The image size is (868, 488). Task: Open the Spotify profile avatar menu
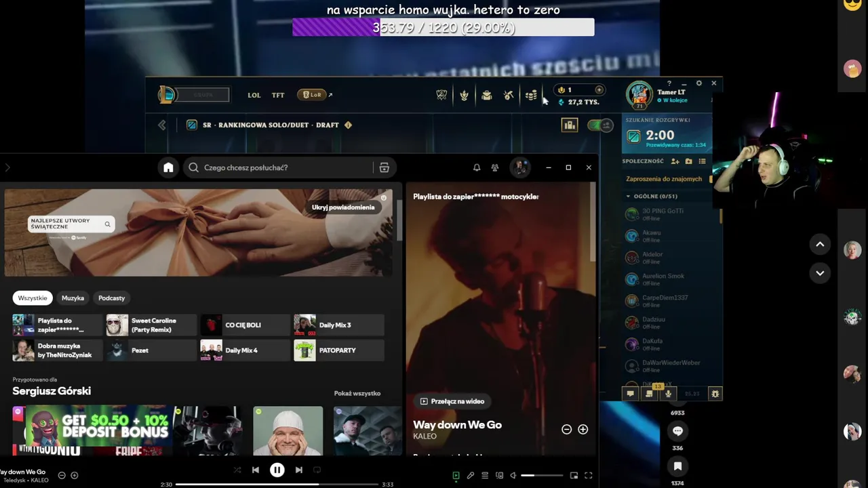coord(519,167)
